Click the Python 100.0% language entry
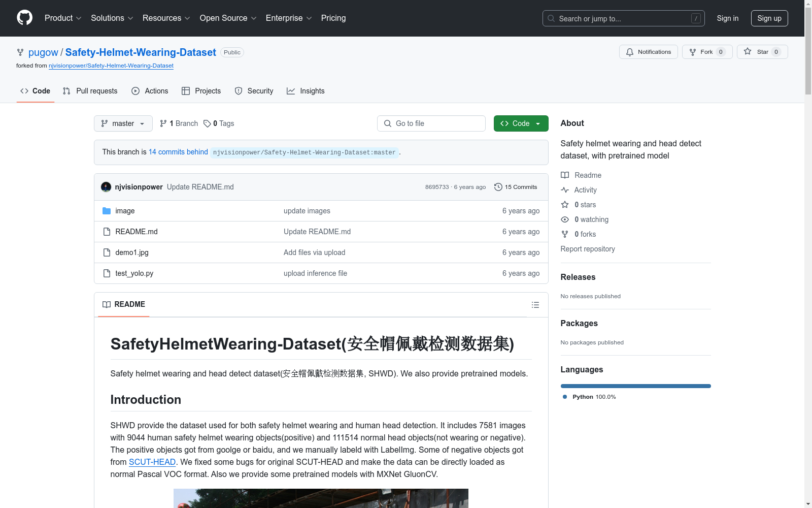The height and width of the screenshot is (508, 812). coord(589,397)
